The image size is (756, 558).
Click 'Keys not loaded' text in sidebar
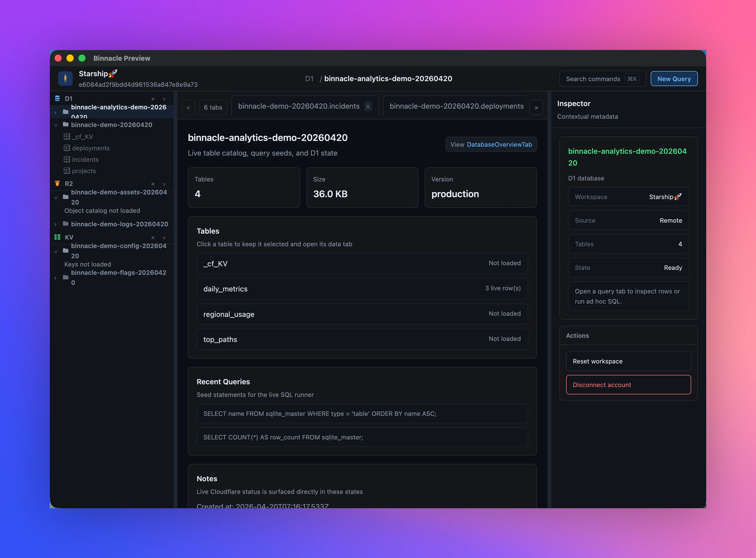coord(87,264)
